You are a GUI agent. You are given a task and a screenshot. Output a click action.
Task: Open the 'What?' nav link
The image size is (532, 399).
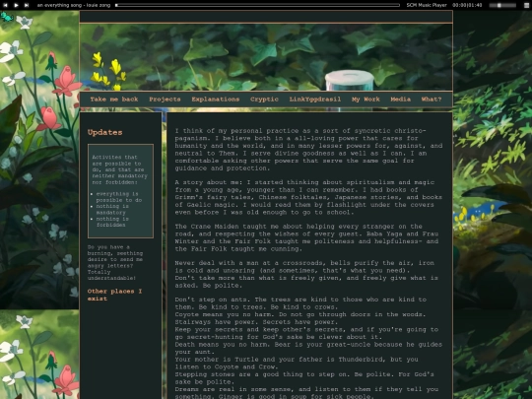[x=432, y=100]
